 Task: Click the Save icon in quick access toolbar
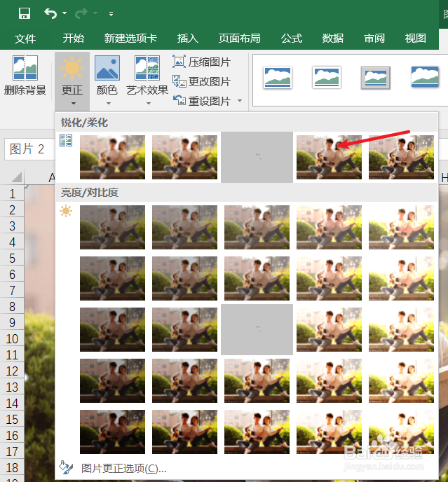tap(25, 13)
